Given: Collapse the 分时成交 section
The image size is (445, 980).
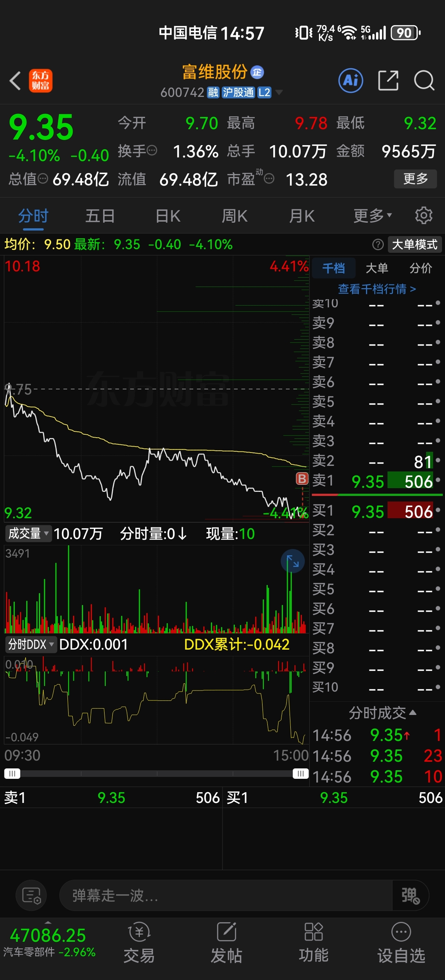Looking at the screenshot, I should [x=382, y=713].
